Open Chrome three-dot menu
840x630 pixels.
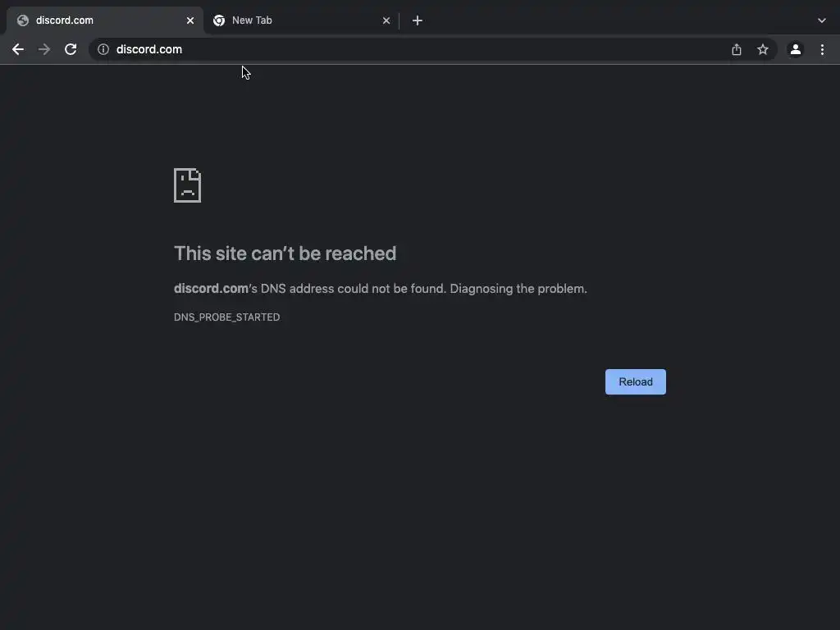point(822,49)
